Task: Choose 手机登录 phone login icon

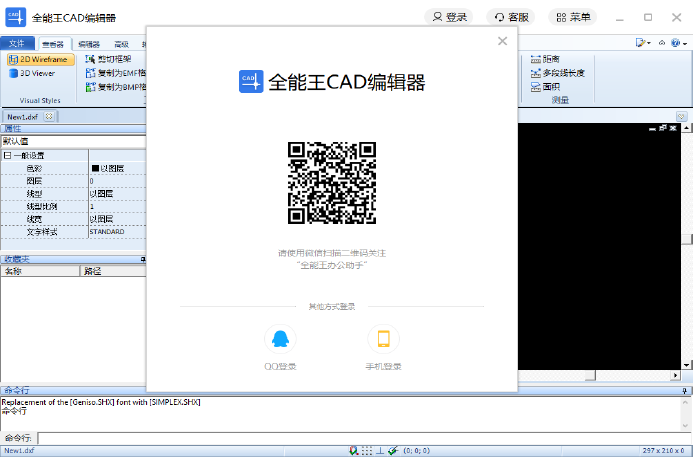Action: tap(383, 338)
